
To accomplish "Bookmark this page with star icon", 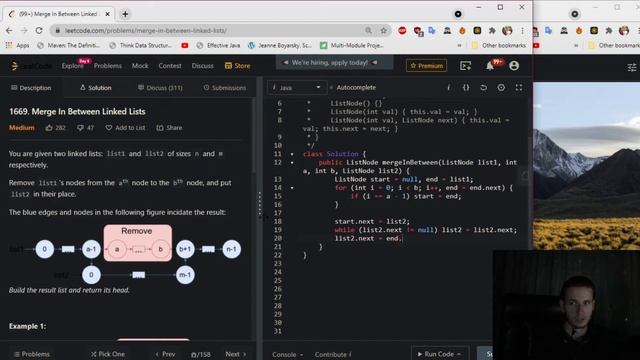I will coord(383,31).
